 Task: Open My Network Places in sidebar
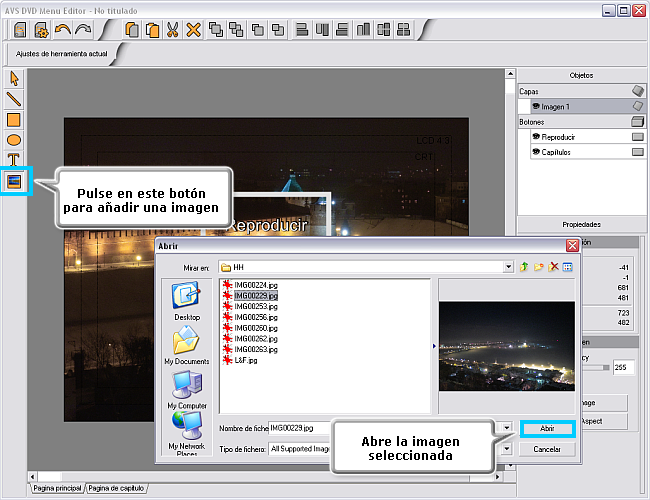[x=187, y=434]
